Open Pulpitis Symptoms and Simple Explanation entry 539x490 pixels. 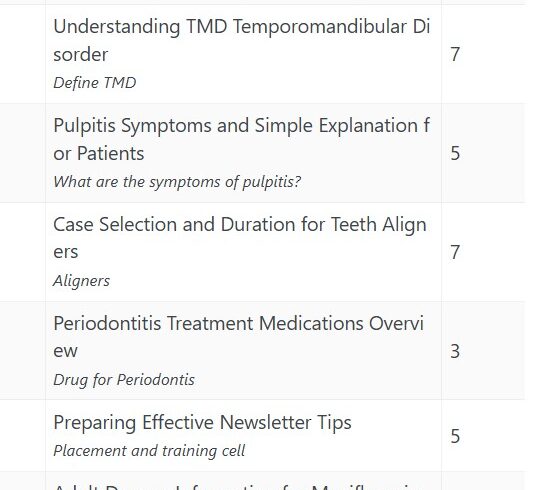click(x=242, y=139)
